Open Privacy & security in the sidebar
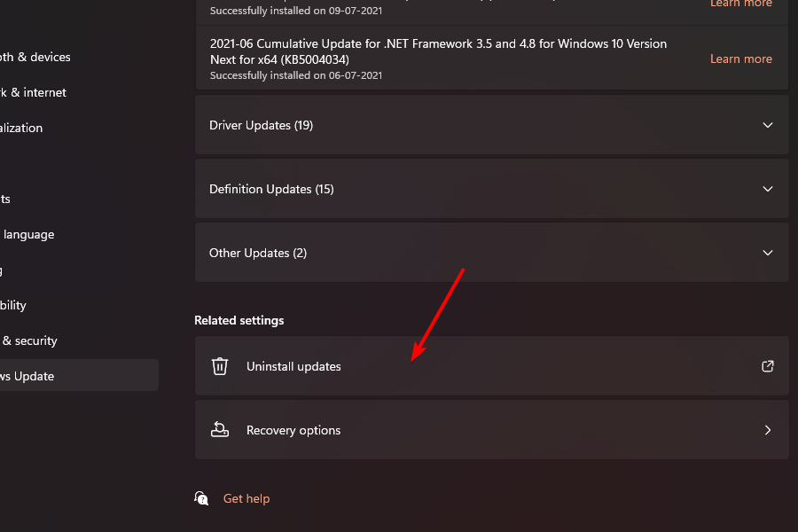 point(28,340)
